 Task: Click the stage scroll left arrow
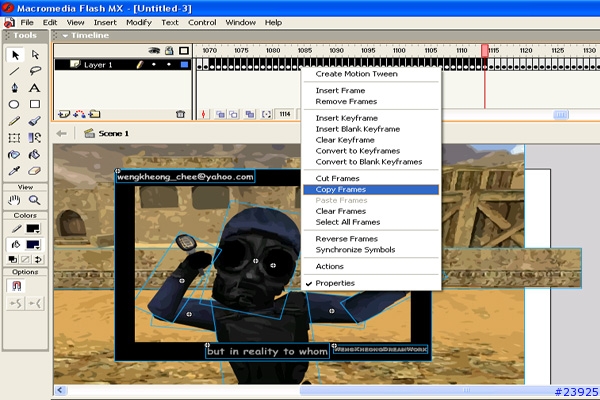60,390
